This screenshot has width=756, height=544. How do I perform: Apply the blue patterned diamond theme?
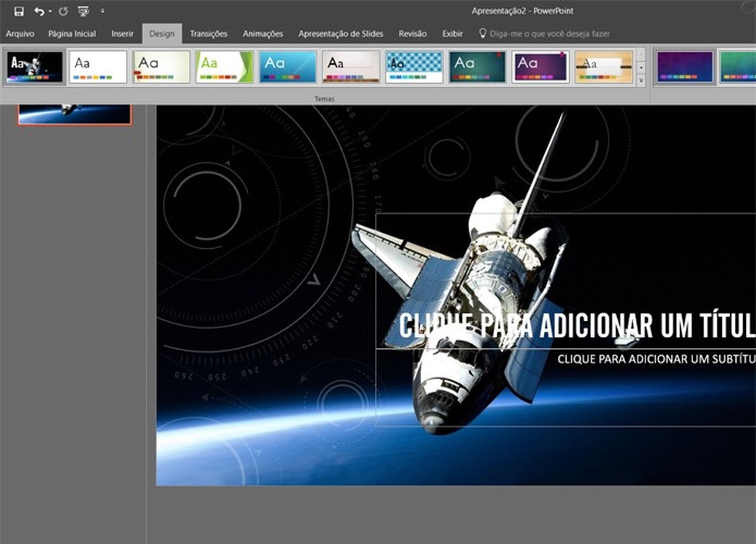pyautogui.click(x=414, y=67)
